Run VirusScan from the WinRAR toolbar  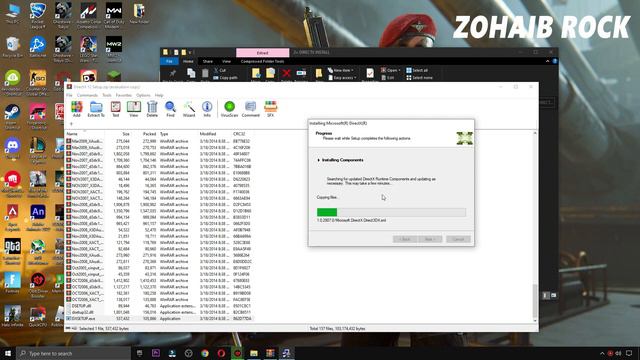click(x=229, y=109)
